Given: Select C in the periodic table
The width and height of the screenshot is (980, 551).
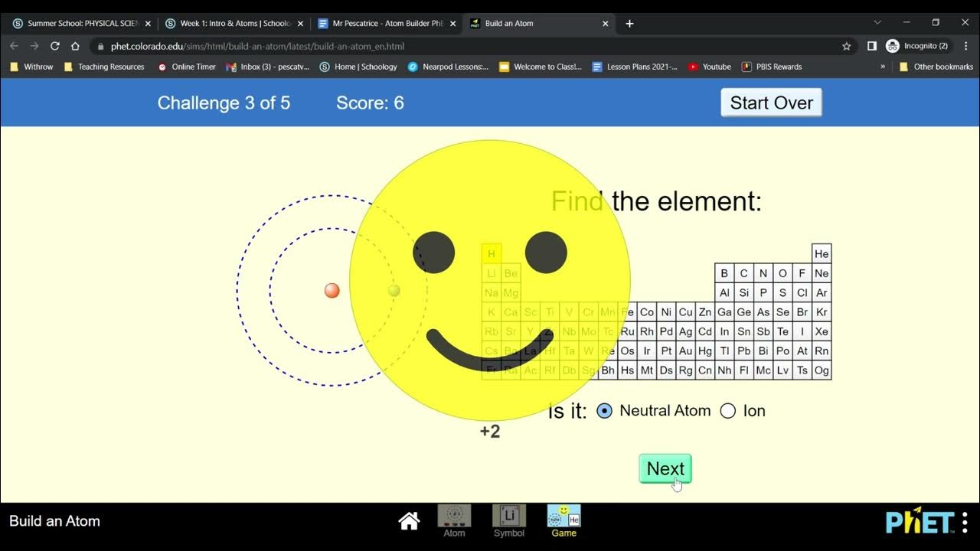Looking at the screenshot, I should 743,273.
